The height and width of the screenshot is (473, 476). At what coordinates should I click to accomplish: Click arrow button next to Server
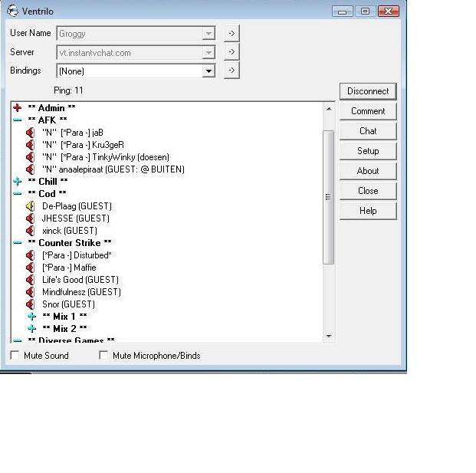point(231,52)
